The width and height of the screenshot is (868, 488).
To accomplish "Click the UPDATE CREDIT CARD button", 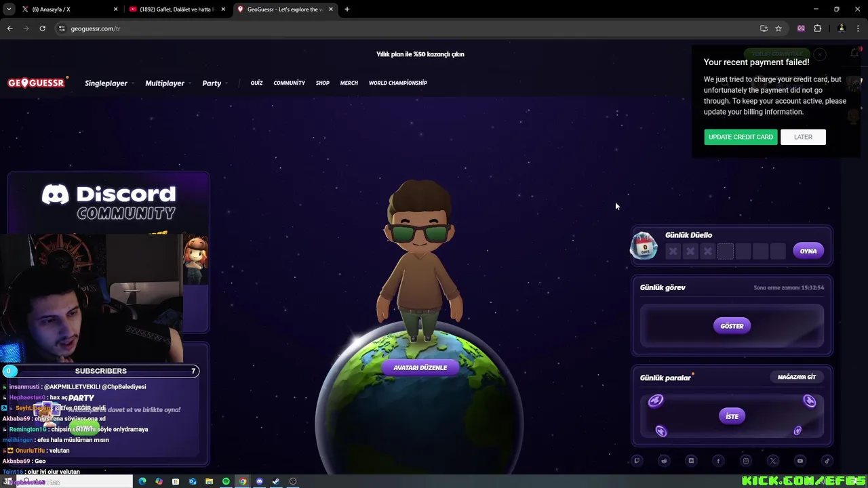I will tap(741, 137).
